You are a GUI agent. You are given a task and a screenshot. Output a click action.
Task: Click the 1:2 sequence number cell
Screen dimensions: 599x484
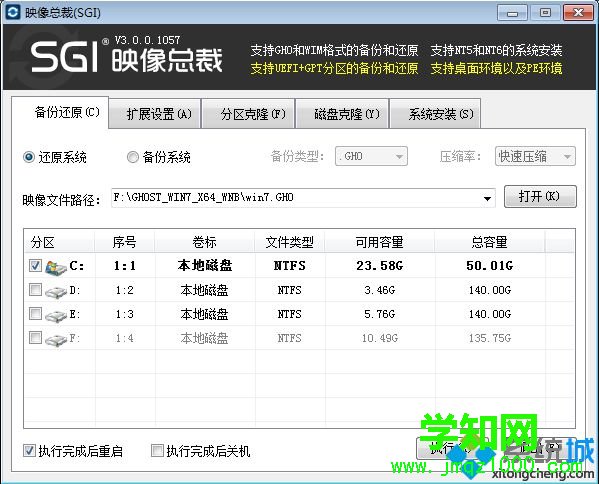pos(125,290)
